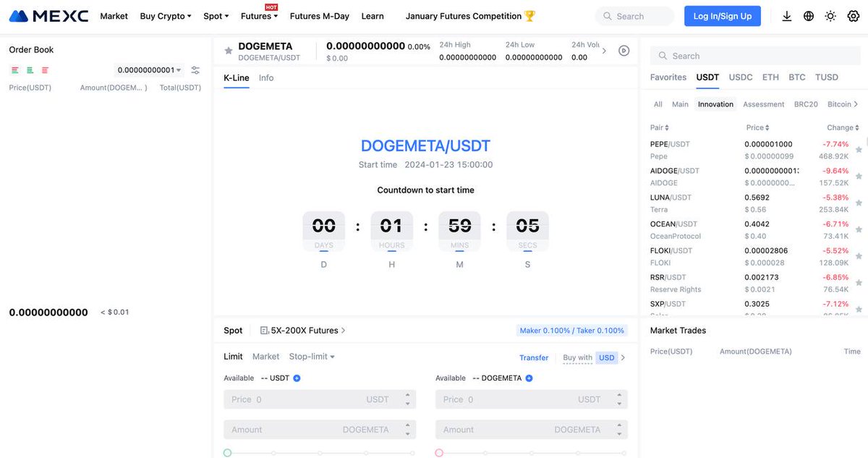868x458 pixels.
Task: Switch to the Info tab
Action: coord(266,77)
